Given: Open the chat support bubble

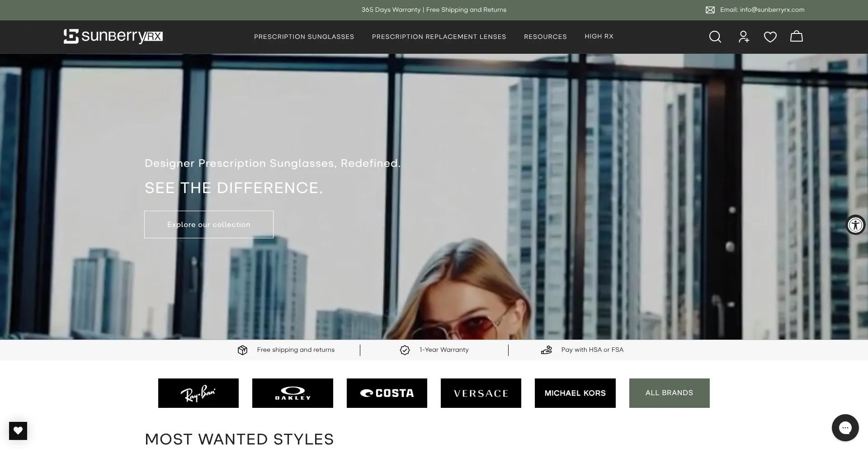Looking at the screenshot, I should coord(845,427).
